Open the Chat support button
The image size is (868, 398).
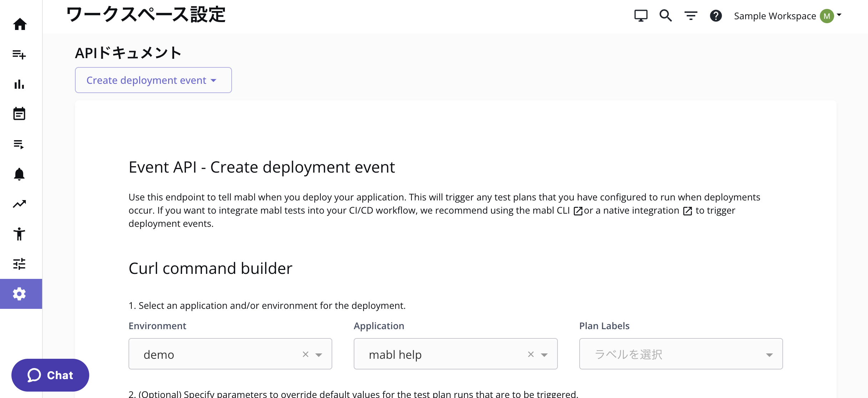pos(50,375)
